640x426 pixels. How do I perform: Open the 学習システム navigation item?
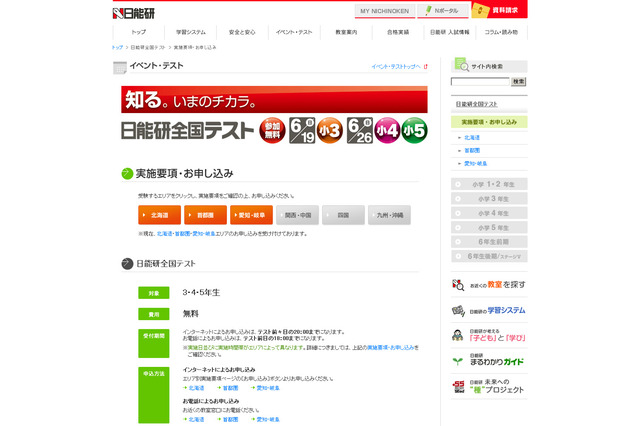pyautogui.click(x=191, y=32)
